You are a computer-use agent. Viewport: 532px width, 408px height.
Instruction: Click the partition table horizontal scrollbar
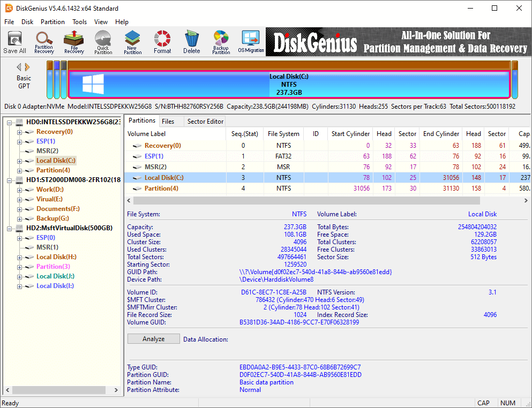[321, 200]
